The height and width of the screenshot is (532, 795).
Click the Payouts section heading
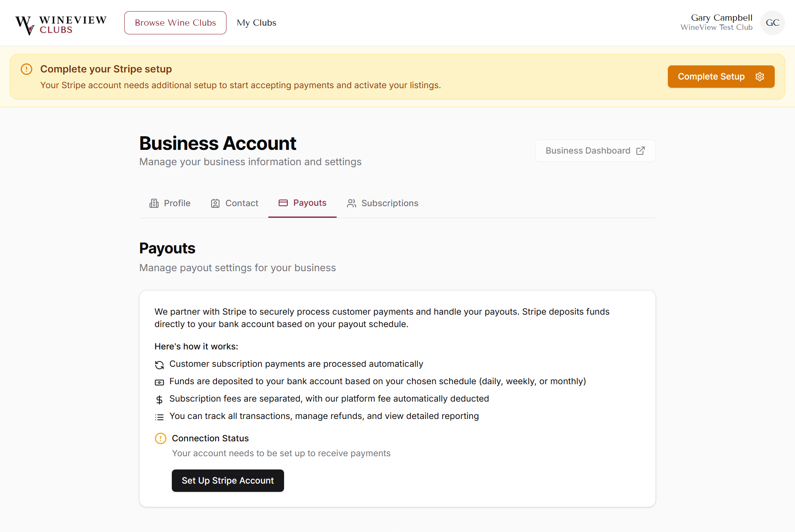click(167, 248)
